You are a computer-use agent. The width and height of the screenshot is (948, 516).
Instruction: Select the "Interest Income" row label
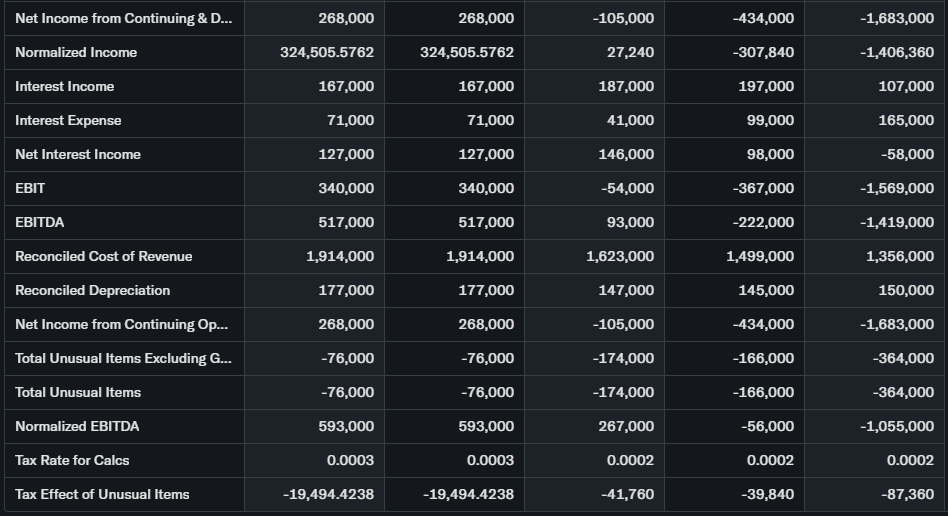pos(65,86)
